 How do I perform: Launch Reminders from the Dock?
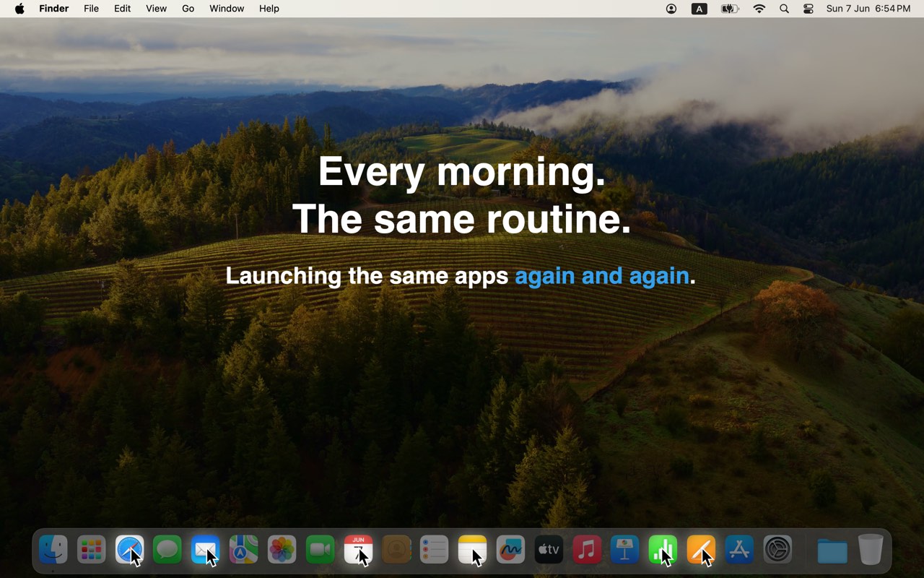click(435, 551)
